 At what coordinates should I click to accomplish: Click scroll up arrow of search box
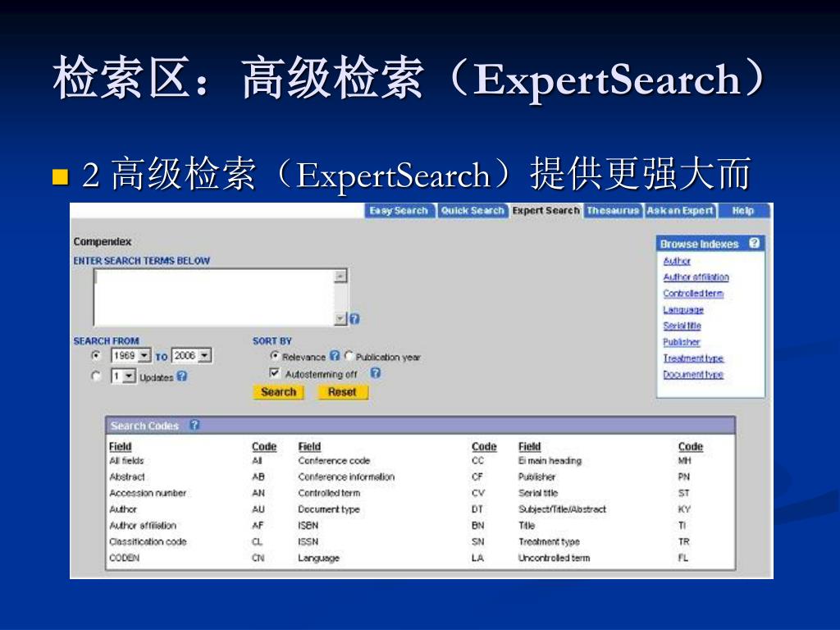(340, 276)
